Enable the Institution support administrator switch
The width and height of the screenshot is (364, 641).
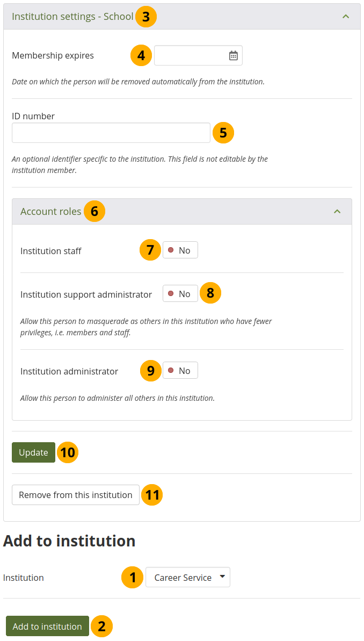(180, 294)
